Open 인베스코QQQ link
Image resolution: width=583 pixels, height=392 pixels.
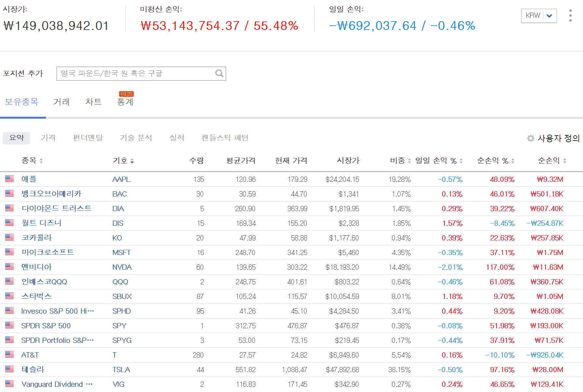coord(44,281)
